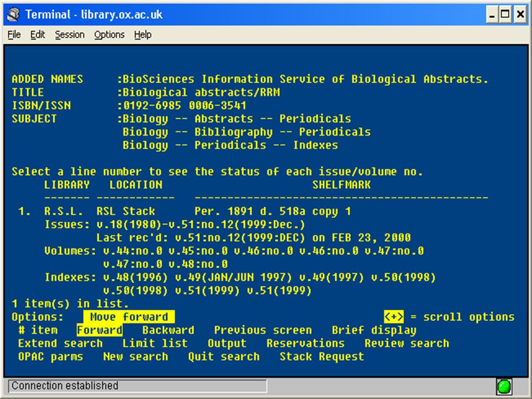
Task: Click the <+> scroll options indicator
Action: [x=394, y=317]
